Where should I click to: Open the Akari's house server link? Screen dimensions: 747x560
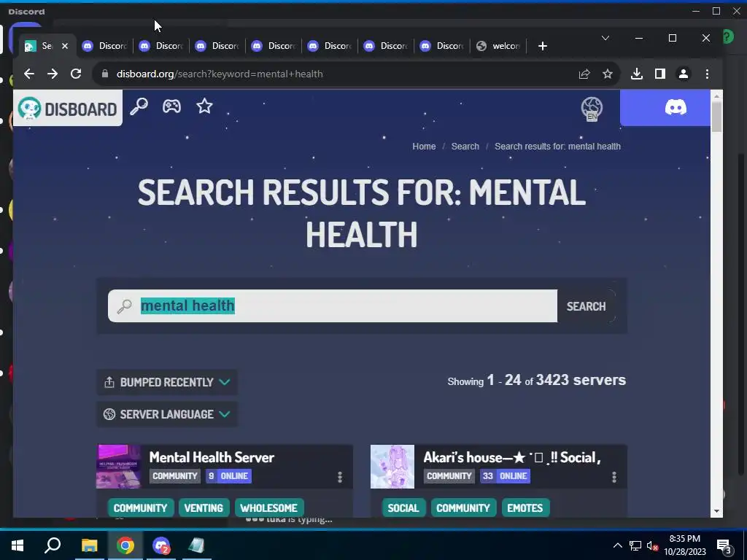click(512, 457)
